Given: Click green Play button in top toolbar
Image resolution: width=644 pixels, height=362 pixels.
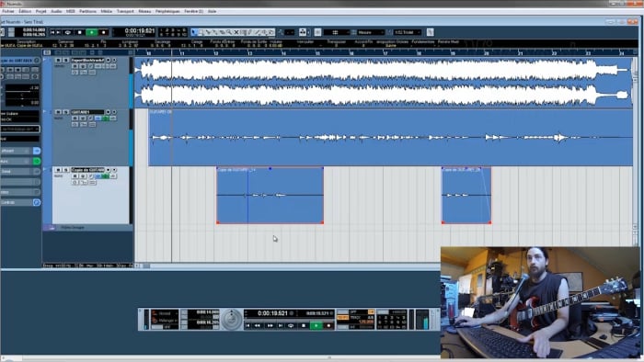Looking at the screenshot, I should click(x=92, y=32).
